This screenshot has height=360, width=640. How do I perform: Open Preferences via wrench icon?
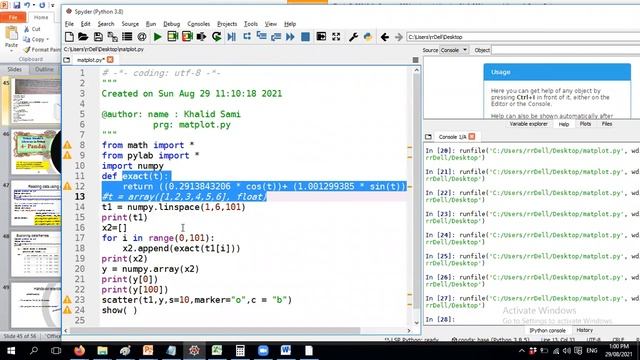point(353,37)
